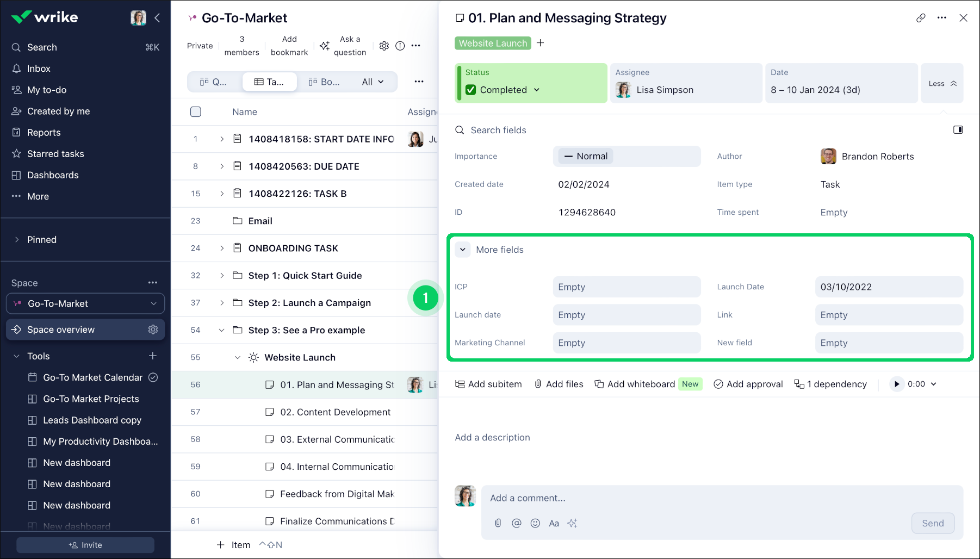980x559 pixels.
Task: Open Starred tasks
Action: tap(54, 153)
